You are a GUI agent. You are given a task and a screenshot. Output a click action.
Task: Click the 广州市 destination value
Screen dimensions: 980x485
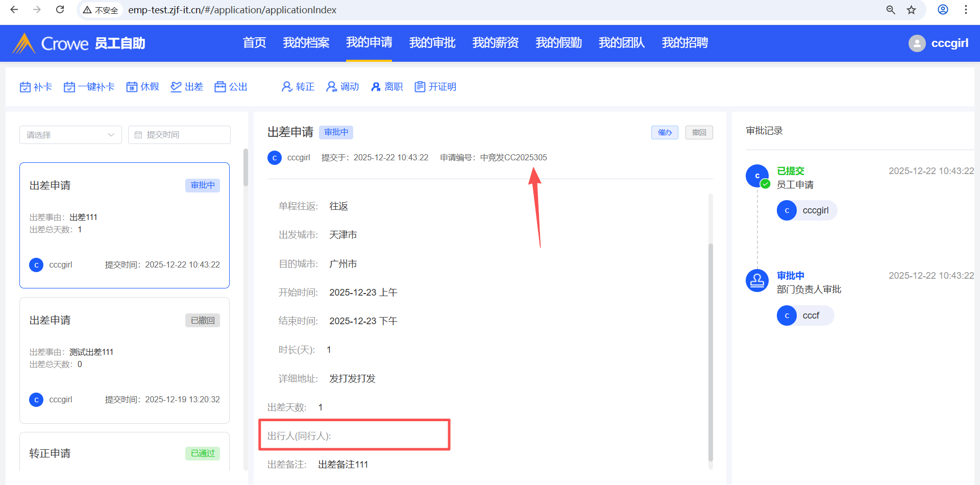(x=343, y=264)
